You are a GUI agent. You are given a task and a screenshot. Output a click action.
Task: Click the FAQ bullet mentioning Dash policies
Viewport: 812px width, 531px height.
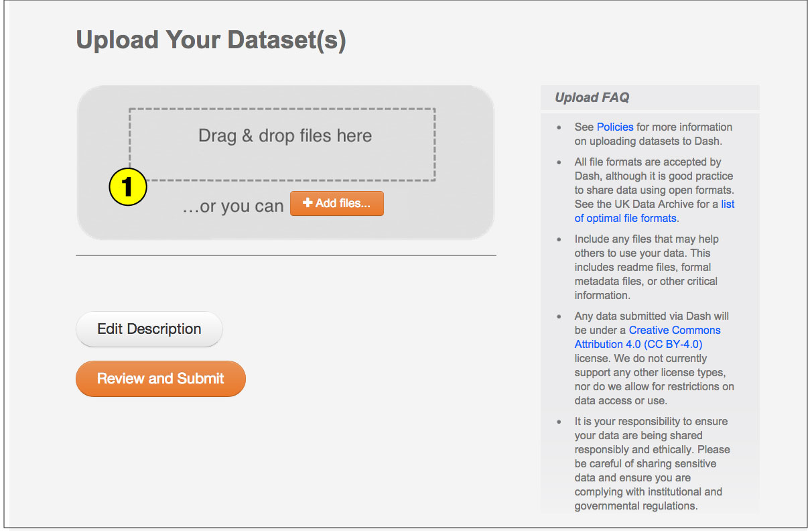pyautogui.click(x=650, y=133)
